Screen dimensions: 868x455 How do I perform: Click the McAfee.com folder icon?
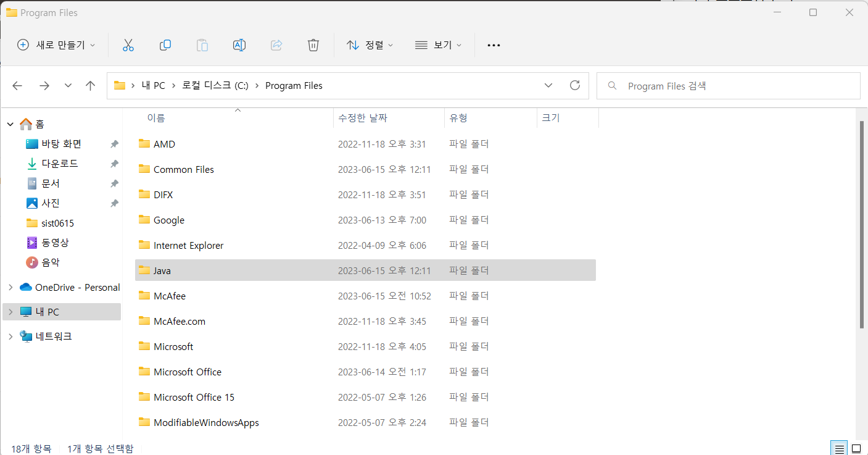pos(144,321)
